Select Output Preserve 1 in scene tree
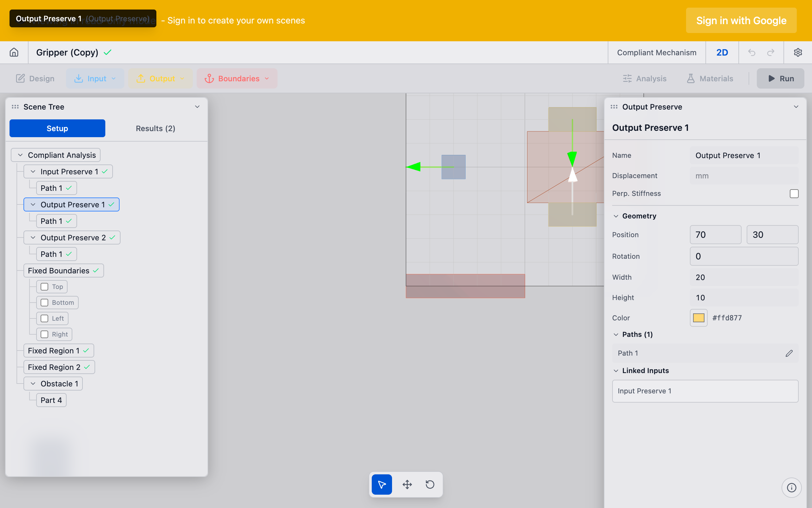This screenshot has height=508, width=812. pyautogui.click(x=71, y=204)
